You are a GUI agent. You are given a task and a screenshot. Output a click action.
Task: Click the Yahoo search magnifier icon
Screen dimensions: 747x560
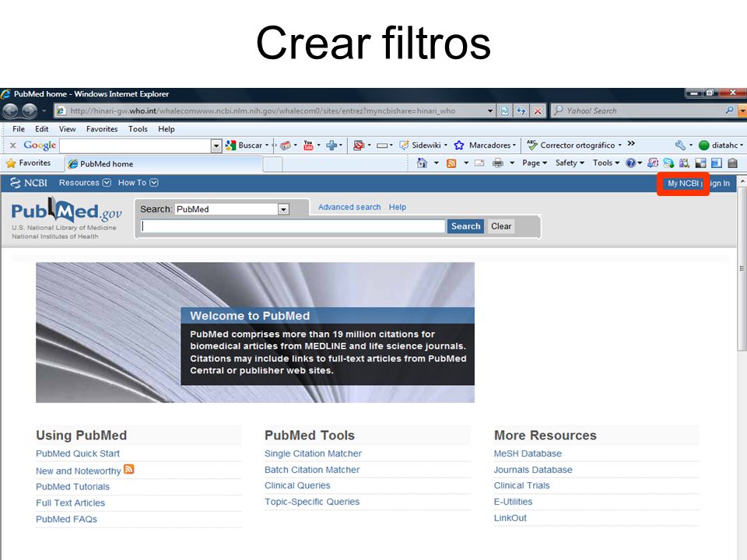click(729, 110)
